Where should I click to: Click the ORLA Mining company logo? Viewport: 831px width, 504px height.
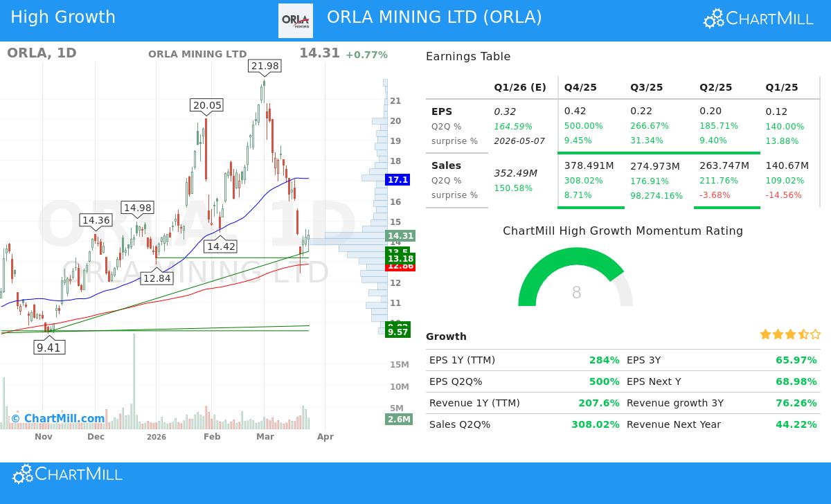point(296,20)
